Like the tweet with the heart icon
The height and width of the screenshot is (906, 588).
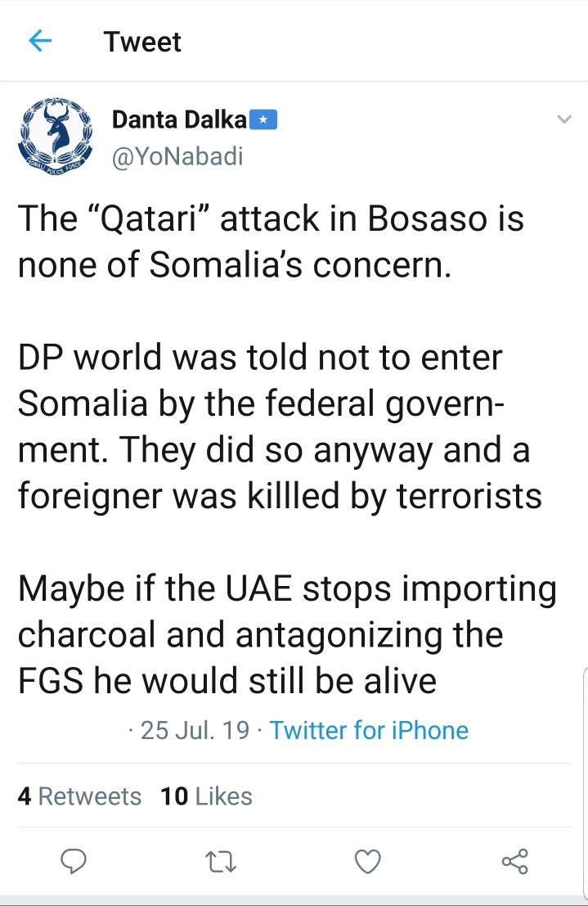[x=367, y=862]
